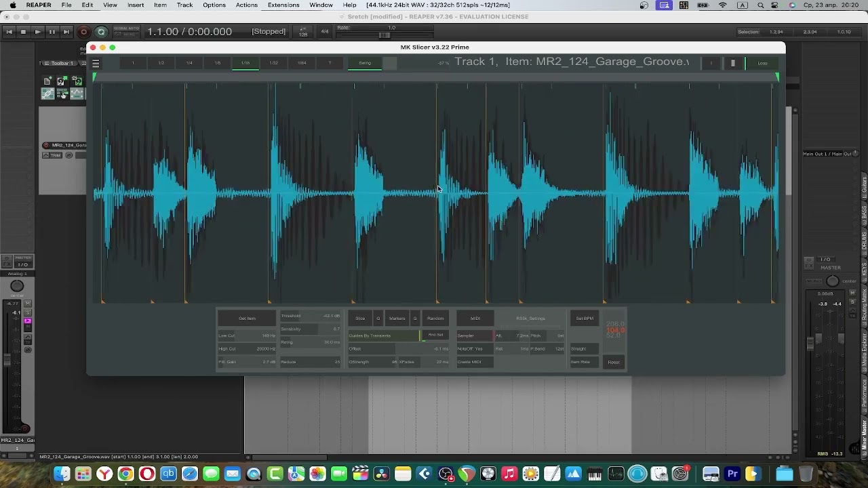
Task: Click the start marker at waveform top-left
Action: pyautogui.click(x=95, y=77)
